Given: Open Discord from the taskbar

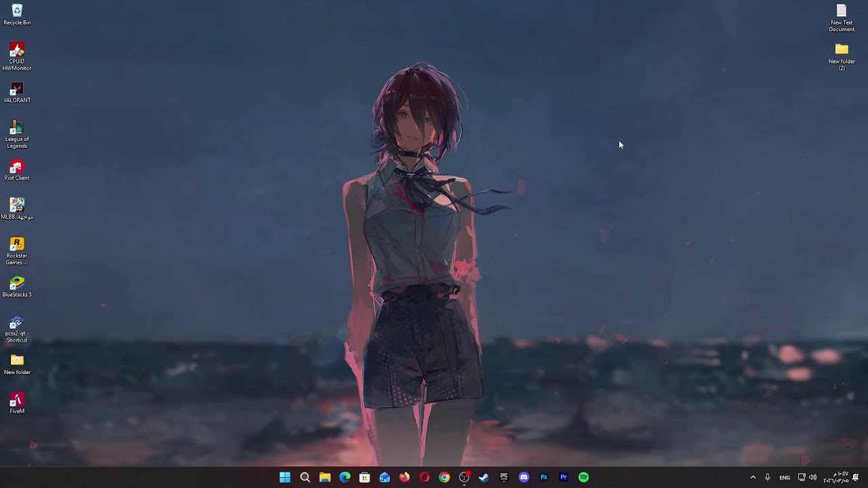Looking at the screenshot, I should [524, 477].
